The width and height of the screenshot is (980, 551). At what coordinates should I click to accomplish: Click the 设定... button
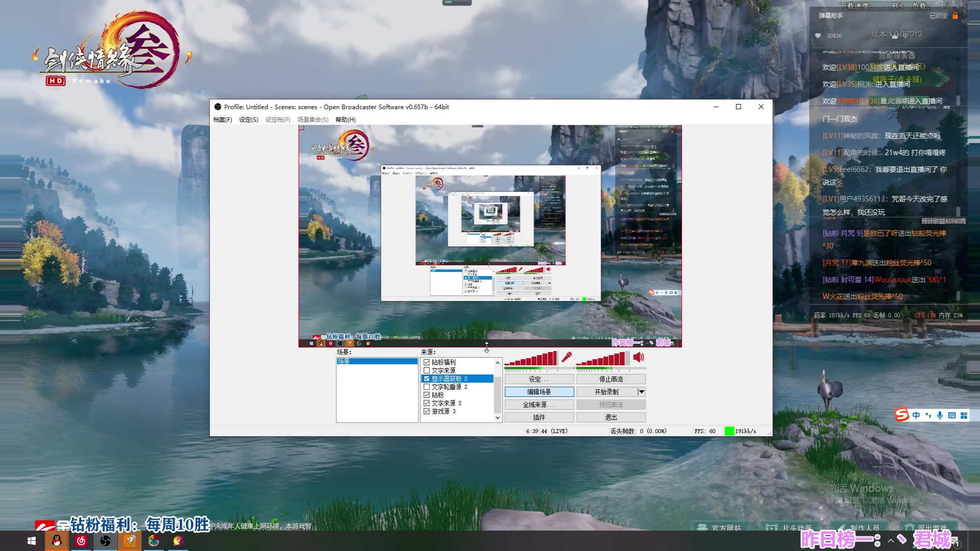point(539,379)
